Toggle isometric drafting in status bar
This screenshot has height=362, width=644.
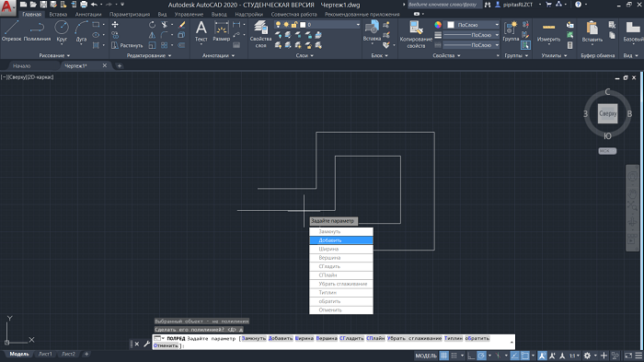(x=498, y=356)
